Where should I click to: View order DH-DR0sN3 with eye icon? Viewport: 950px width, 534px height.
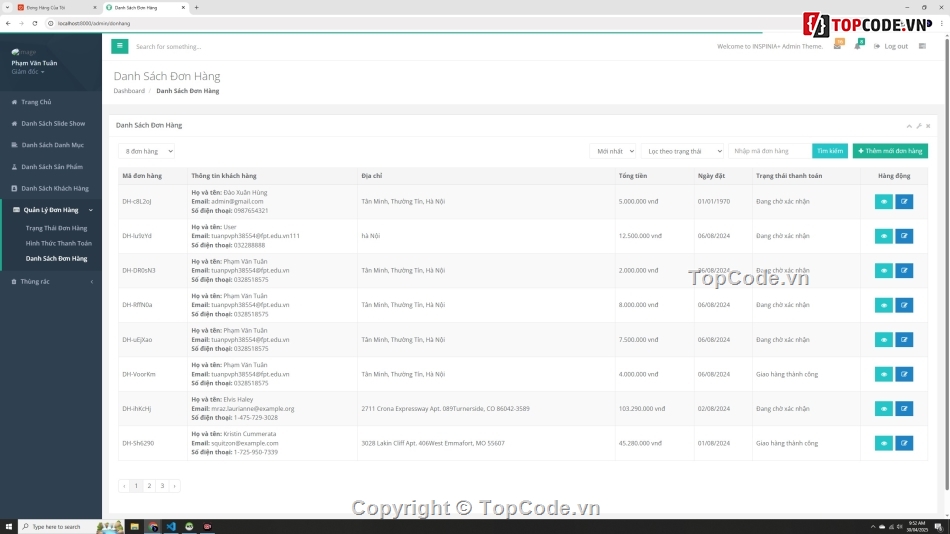tap(883, 270)
